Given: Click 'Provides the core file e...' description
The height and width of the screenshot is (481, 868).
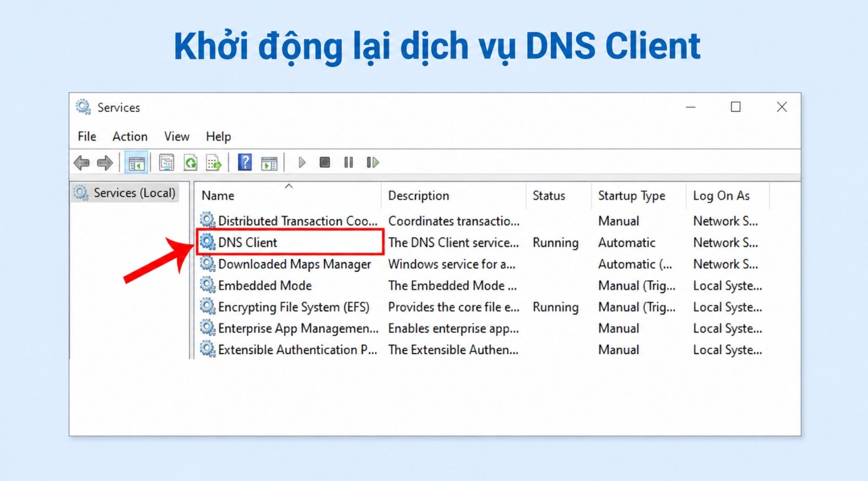Looking at the screenshot, I should click(x=454, y=307).
